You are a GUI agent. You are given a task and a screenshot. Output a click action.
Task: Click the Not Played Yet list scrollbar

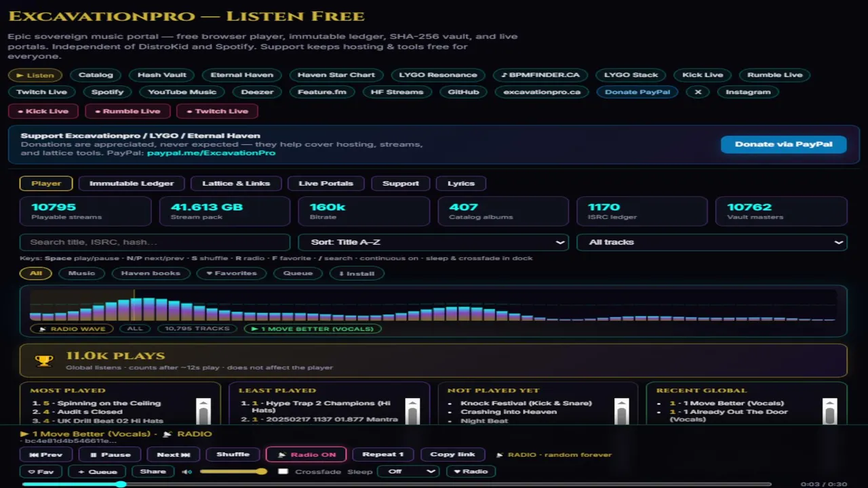click(x=621, y=411)
